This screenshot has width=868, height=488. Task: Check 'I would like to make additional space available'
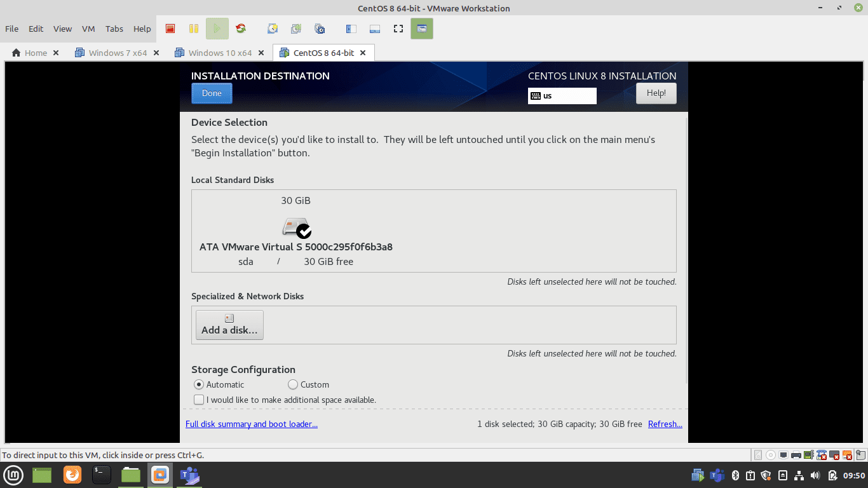[x=285, y=400]
